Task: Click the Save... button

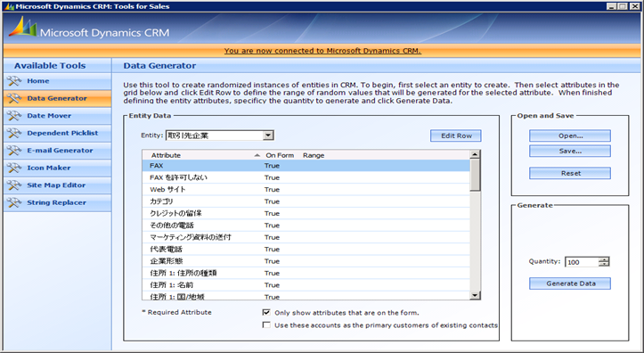Action: (570, 151)
